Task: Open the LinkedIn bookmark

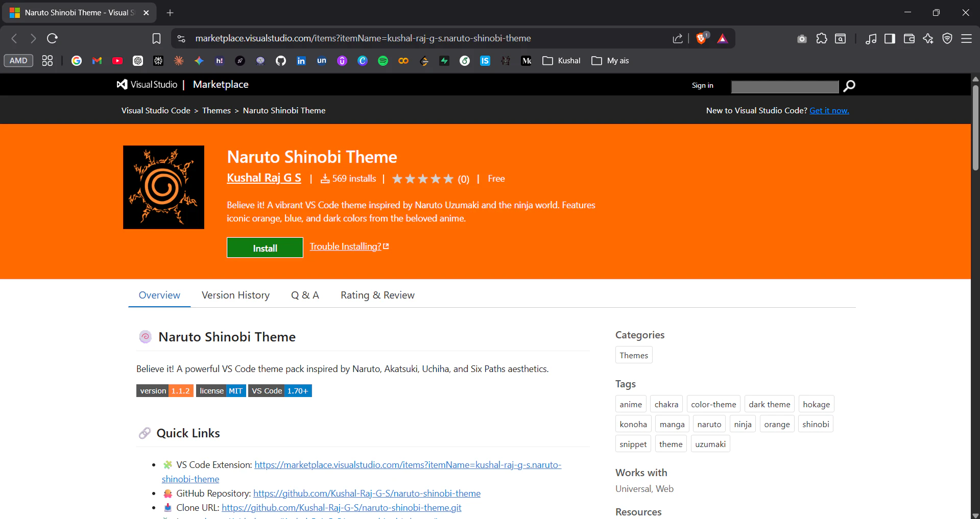Action: [x=301, y=60]
